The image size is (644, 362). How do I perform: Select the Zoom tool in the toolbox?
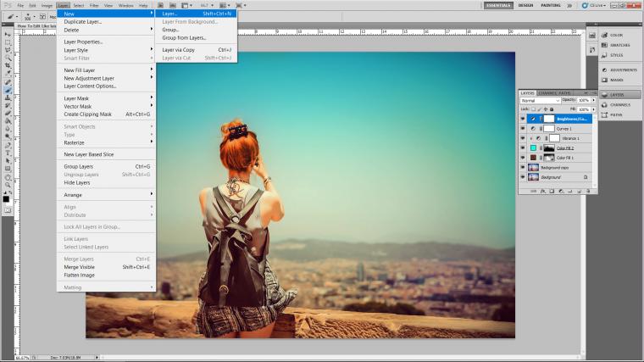8,186
